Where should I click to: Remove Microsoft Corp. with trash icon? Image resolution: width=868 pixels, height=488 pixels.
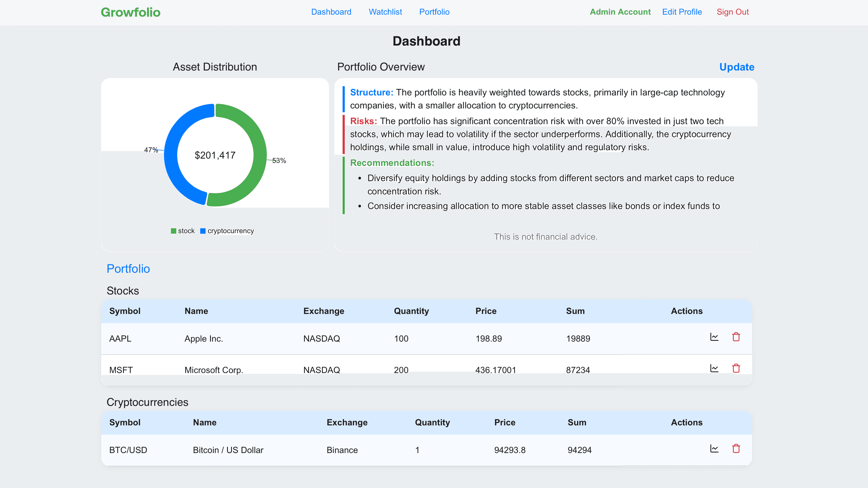coord(736,368)
